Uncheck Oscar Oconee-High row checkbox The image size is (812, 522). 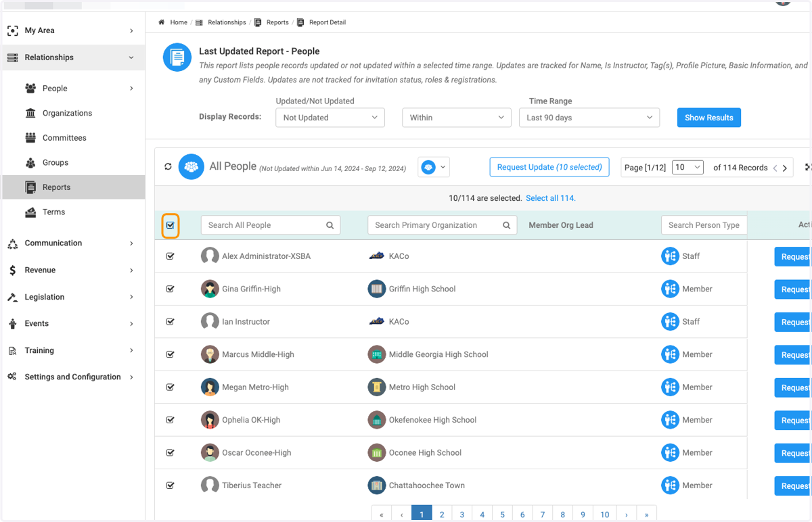click(171, 452)
